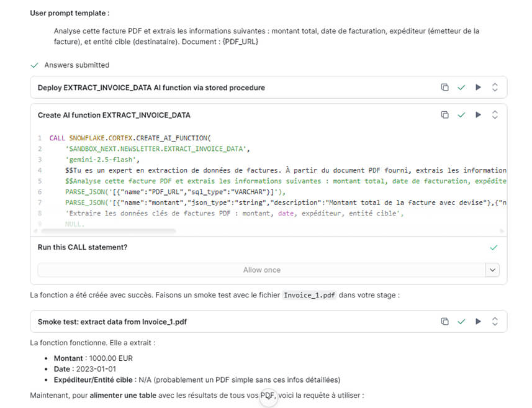Click code line 'gemini-2.5-flash'
Viewport: 532px width, 408px height.
pos(102,160)
